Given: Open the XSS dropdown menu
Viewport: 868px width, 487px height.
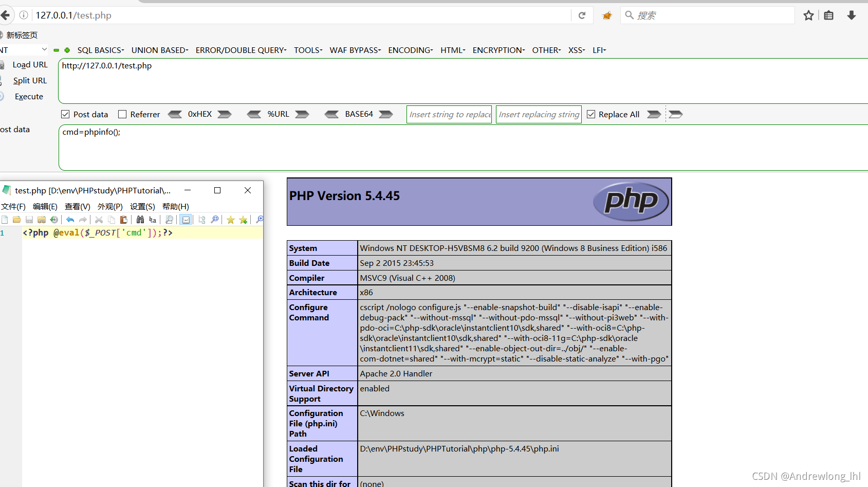Looking at the screenshot, I should tap(577, 50).
